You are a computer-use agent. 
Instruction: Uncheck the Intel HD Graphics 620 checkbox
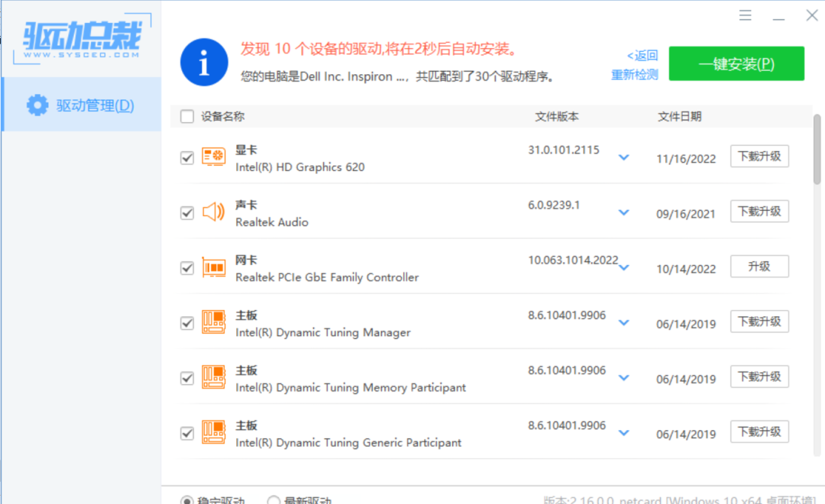(x=187, y=158)
